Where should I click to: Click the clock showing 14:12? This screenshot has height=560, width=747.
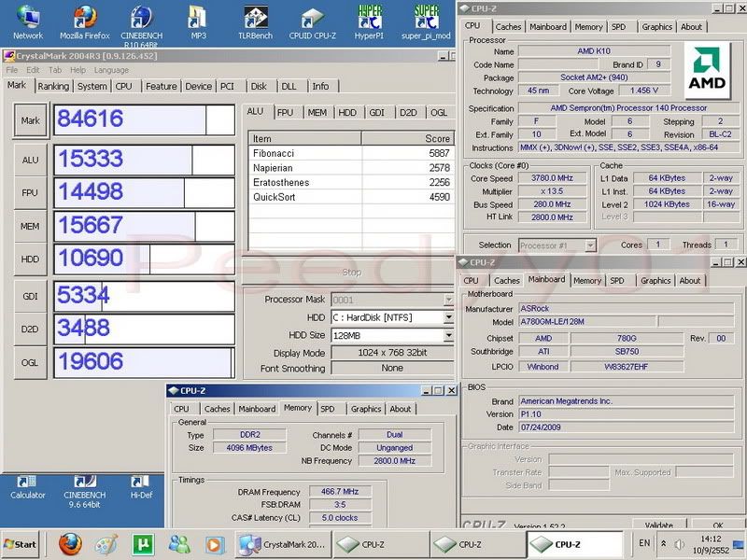(x=711, y=539)
